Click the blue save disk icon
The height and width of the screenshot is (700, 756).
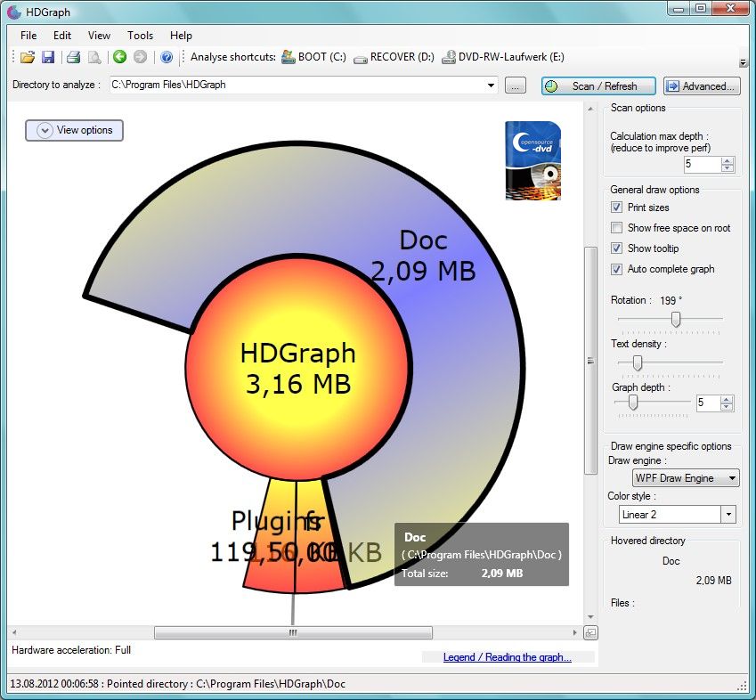(x=48, y=57)
